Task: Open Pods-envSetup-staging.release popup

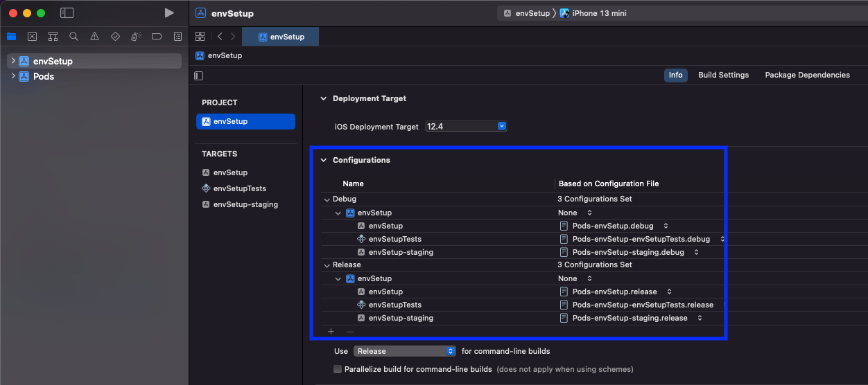Action: coord(632,318)
